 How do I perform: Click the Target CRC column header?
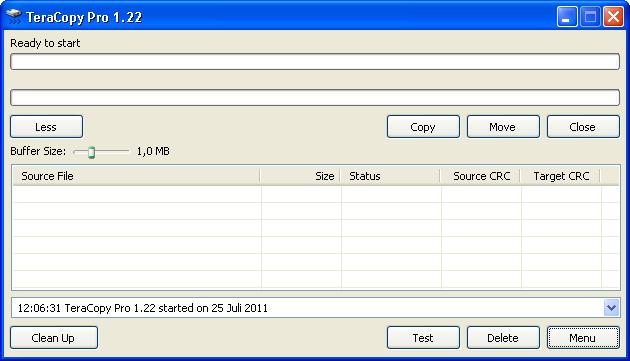[x=560, y=176]
